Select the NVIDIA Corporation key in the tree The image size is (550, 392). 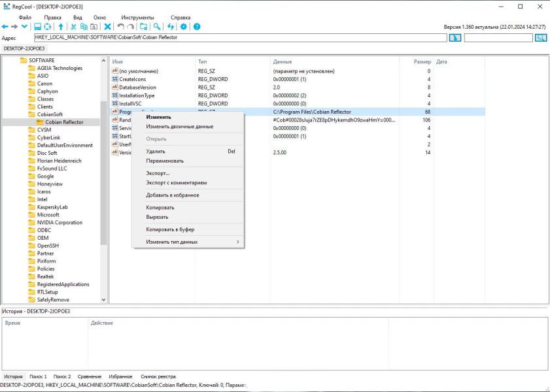point(60,222)
